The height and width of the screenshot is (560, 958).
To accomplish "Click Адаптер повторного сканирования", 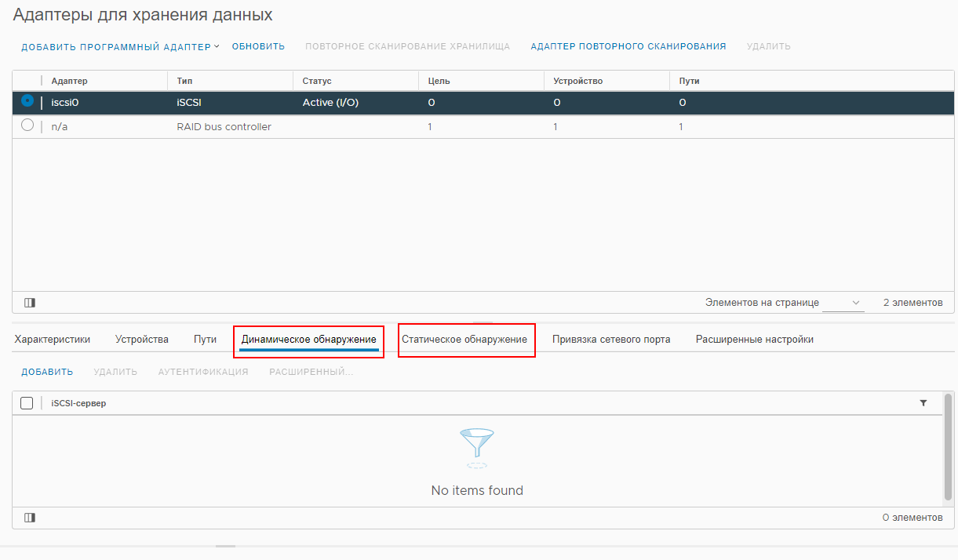I will pyautogui.click(x=628, y=46).
